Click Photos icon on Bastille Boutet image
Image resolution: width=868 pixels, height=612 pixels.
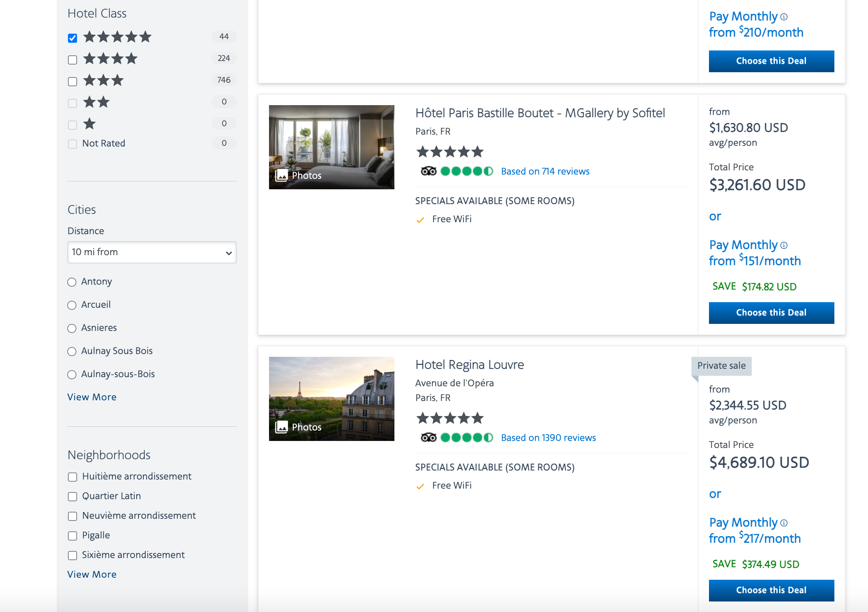281,175
